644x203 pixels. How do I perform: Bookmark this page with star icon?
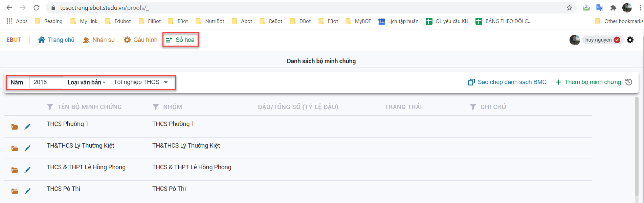[569, 8]
